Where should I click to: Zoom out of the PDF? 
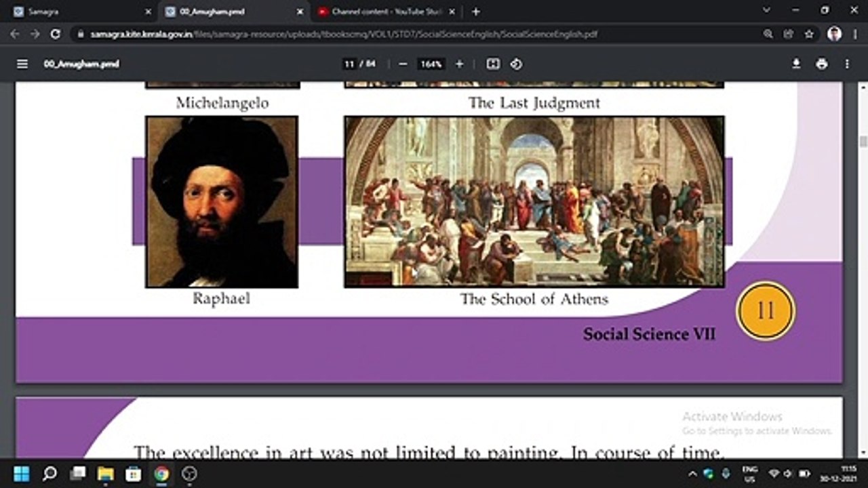point(403,64)
